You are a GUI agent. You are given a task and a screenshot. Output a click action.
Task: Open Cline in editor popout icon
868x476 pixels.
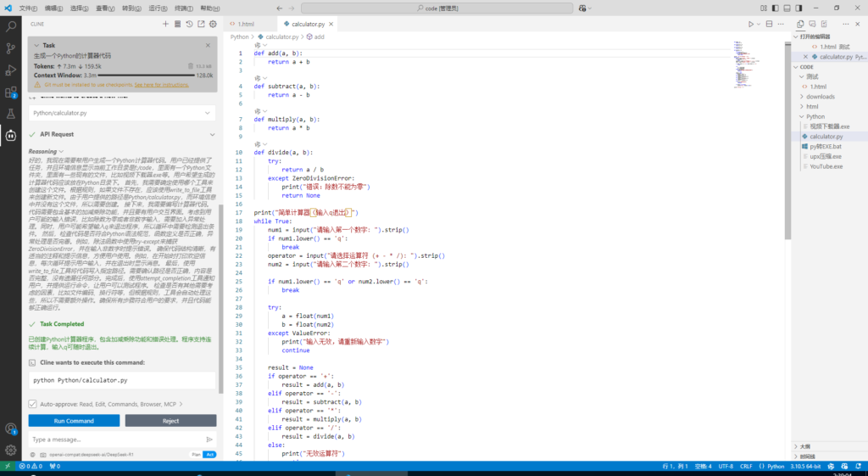click(201, 24)
